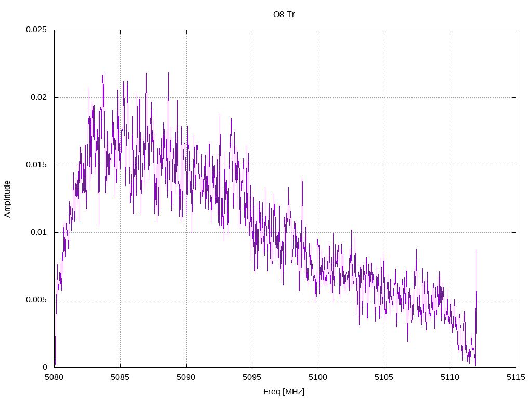Click y-axis tick label 0.005
Image resolution: width=532 pixels, height=399 pixels.
(36, 300)
